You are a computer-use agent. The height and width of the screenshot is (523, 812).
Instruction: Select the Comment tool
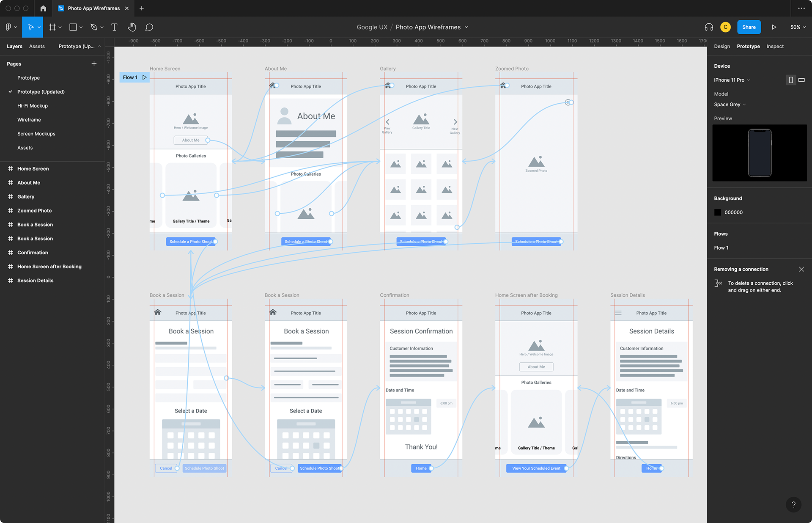[x=149, y=27]
